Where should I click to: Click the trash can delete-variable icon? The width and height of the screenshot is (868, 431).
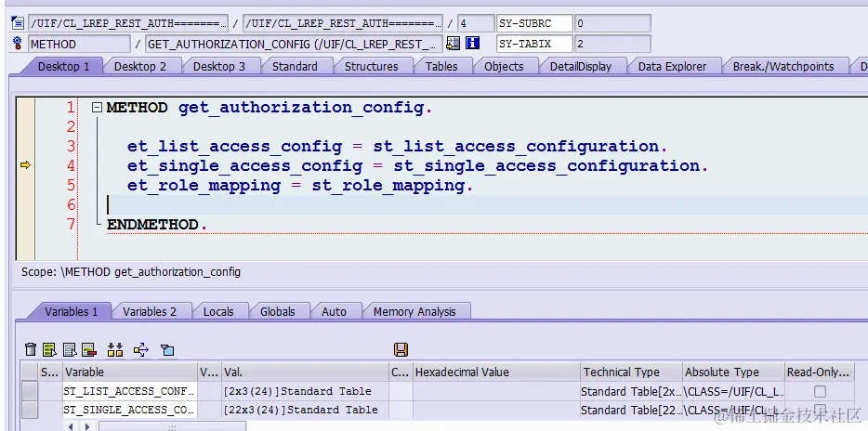(x=31, y=349)
